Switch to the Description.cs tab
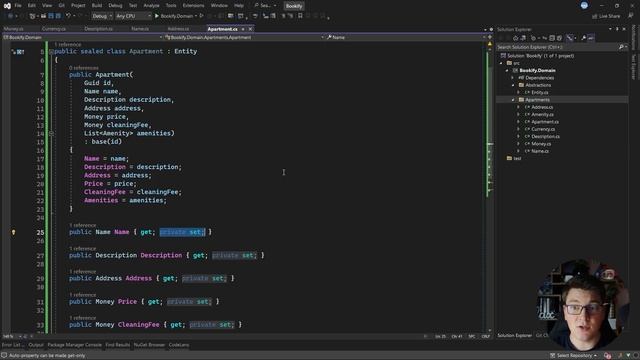Screen dimensions: 640x360 [98, 29]
